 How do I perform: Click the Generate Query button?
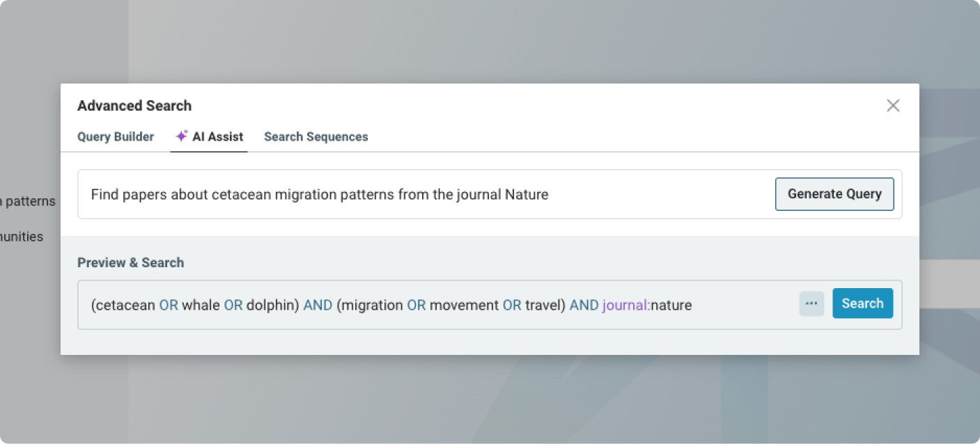(834, 194)
